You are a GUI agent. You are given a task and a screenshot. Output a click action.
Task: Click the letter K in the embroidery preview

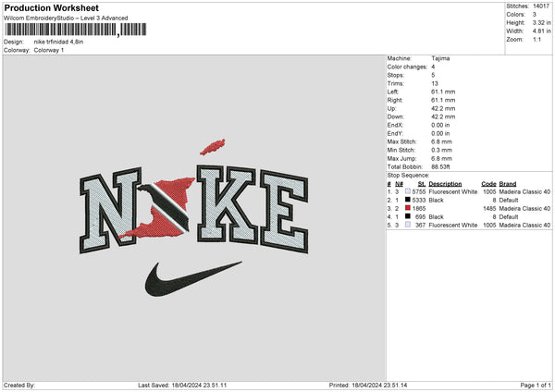(x=227, y=204)
